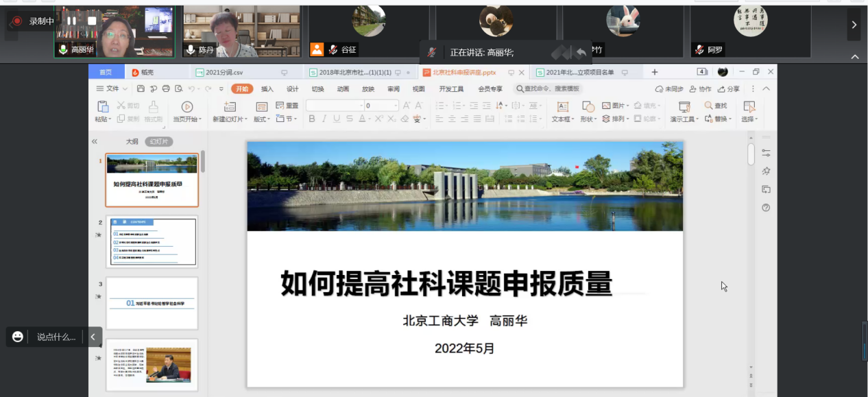The width and height of the screenshot is (868, 397).
Task: Click the Paste clipboard icon
Action: click(103, 106)
